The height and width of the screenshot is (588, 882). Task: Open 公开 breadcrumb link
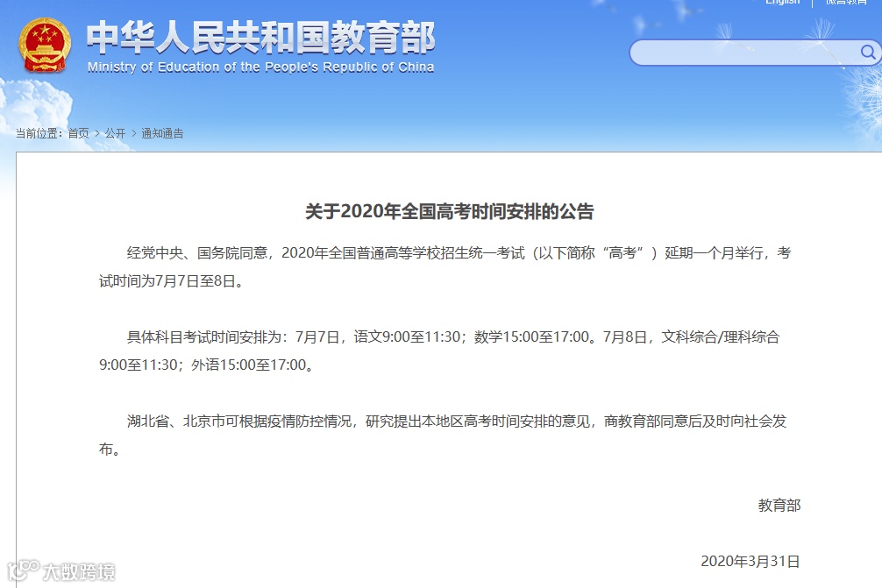click(x=115, y=133)
